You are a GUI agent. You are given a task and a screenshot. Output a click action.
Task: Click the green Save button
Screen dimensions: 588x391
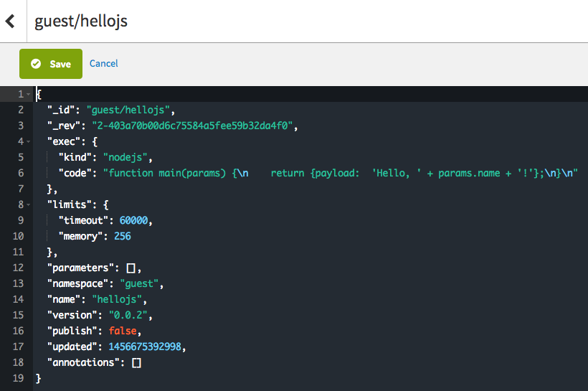[x=51, y=64]
